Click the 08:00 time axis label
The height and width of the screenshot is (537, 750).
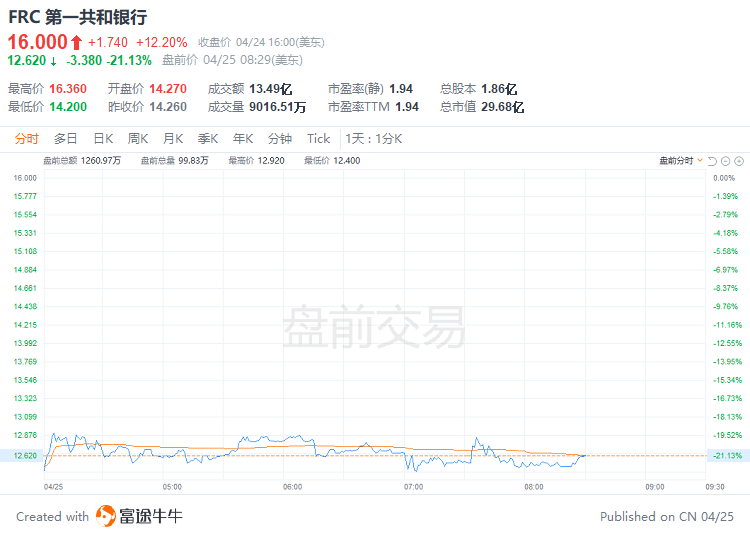coord(534,487)
